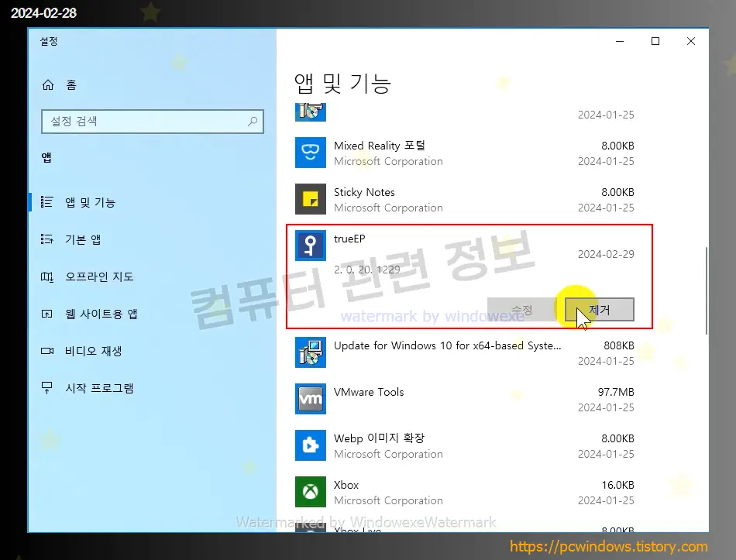Close the Settings window

tap(691, 41)
